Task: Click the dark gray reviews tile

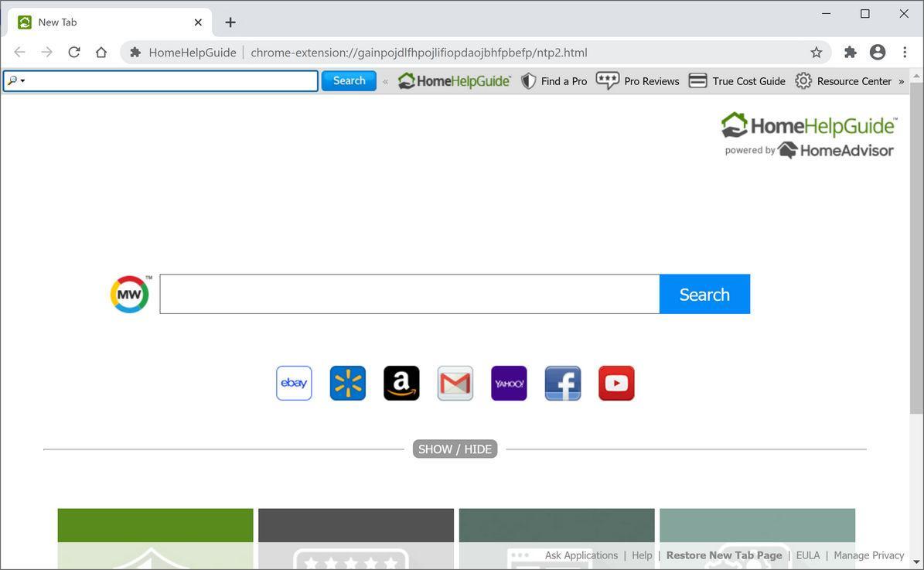Action: (356, 538)
